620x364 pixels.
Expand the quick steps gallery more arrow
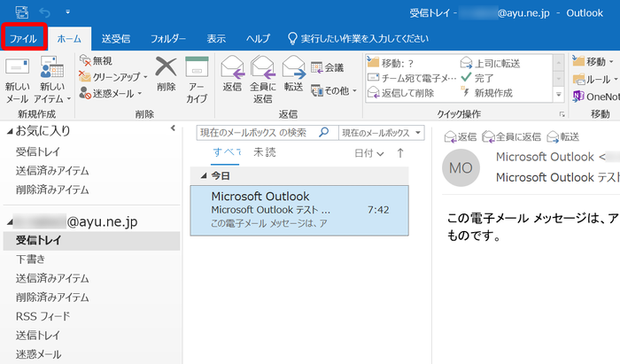coord(558,95)
